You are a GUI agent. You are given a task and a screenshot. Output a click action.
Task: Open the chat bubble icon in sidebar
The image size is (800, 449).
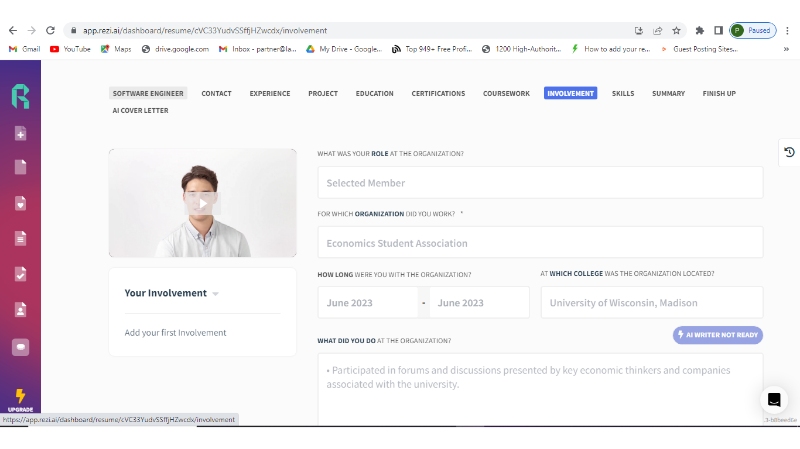20,346
